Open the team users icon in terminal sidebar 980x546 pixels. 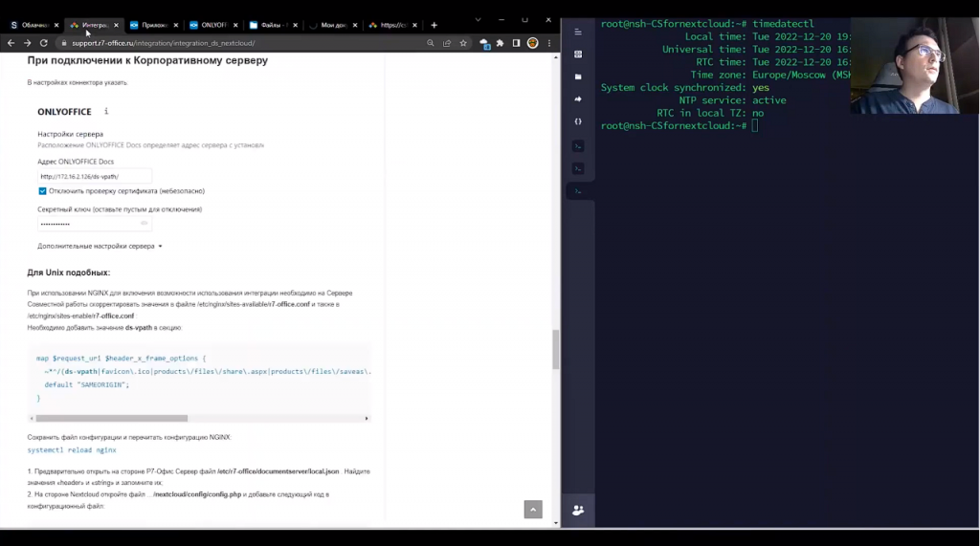pyautogui.click(x=578, y=511)
